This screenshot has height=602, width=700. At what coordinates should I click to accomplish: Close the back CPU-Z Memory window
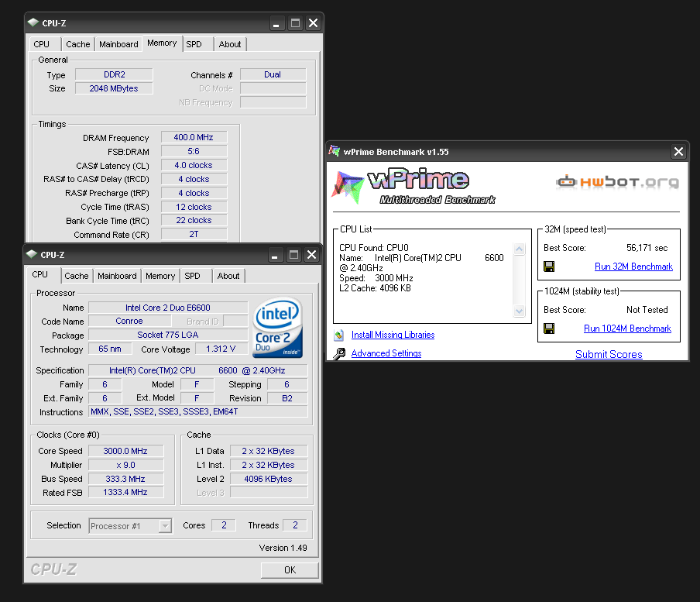tap(314, 23)
